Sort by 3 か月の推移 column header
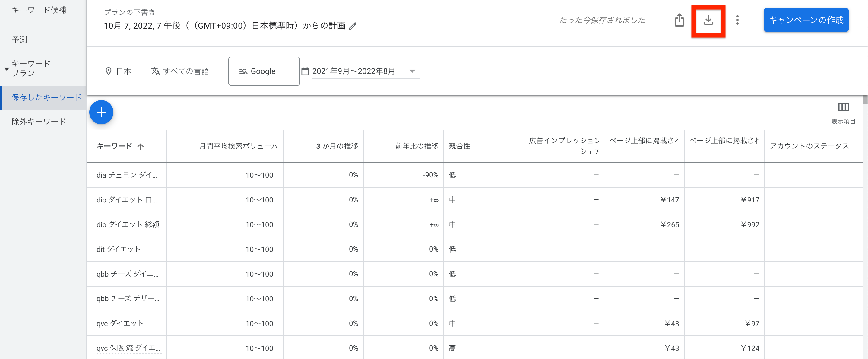 coord(337,146)
